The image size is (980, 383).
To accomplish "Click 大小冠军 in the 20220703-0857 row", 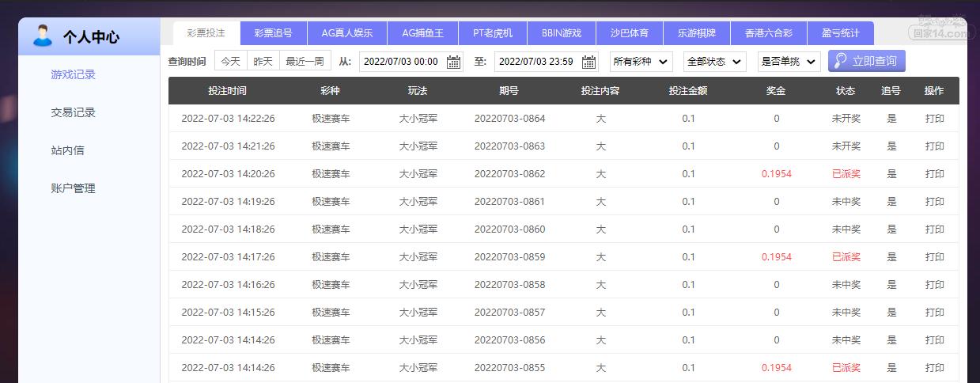I will tap(418, 313).
